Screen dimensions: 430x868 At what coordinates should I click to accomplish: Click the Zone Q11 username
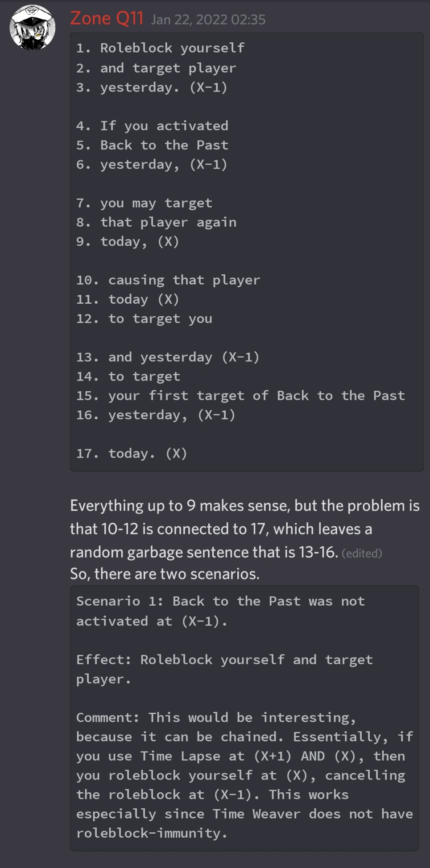[x=107, y=19]
